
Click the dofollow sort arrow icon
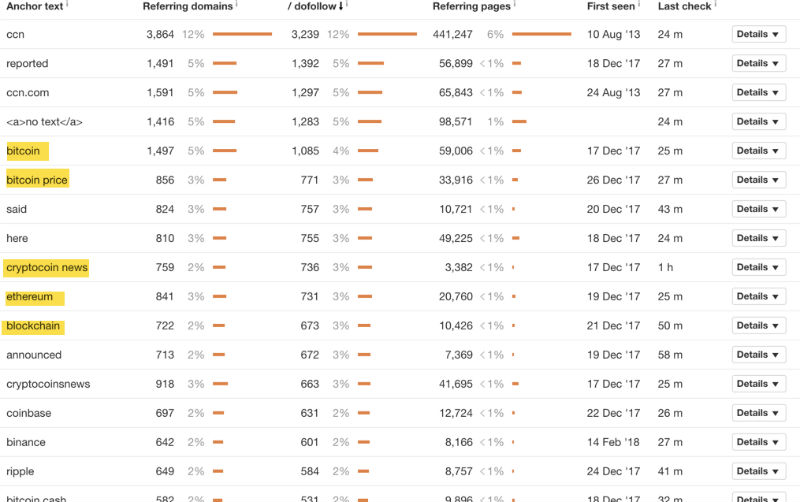tap(341, 6)
